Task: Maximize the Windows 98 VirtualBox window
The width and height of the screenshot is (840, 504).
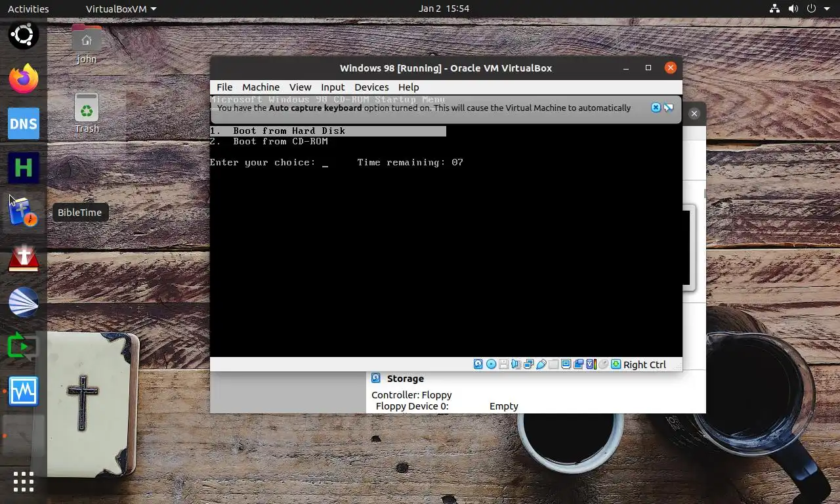Action: point(648,68)
